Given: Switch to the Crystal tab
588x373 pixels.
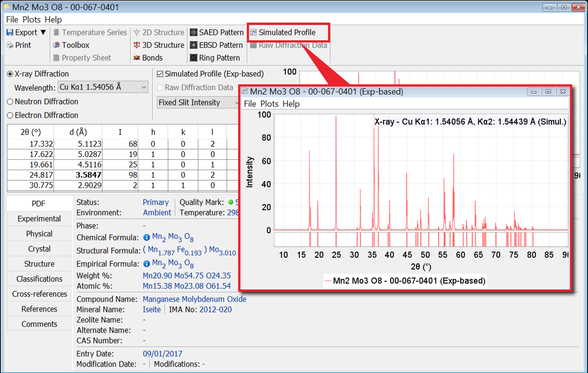Looking at the screenshot, I should pos(39,249).
